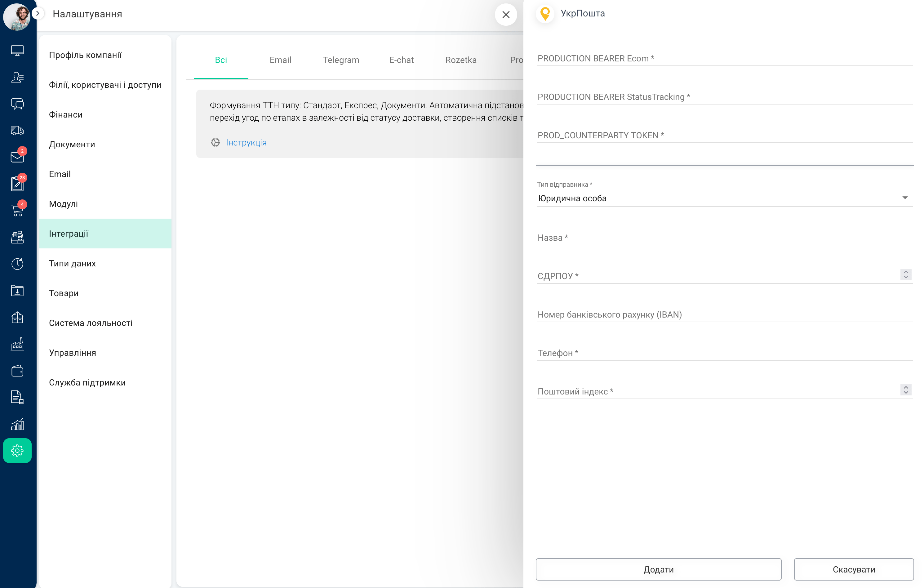Click the Поштовий індекс number stepper arrows
The height and width of the screenshot is (588, 924).
tap(906, 390)
